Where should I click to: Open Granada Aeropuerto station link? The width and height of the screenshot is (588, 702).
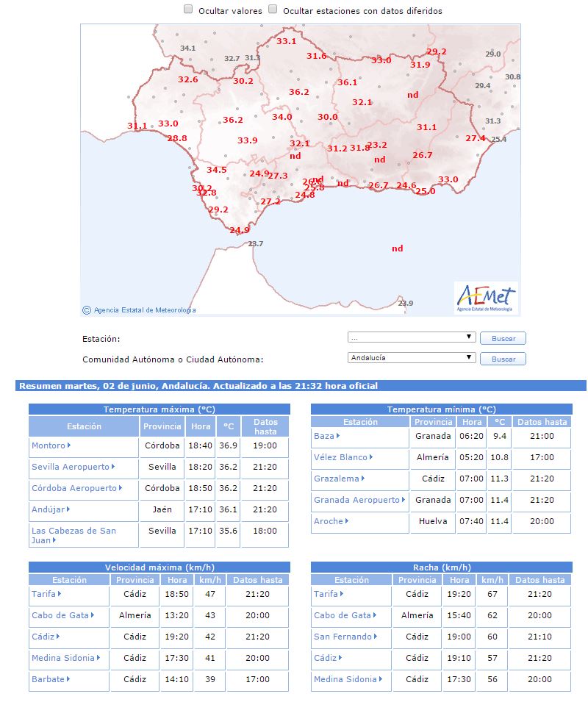(x=356, y=500)
